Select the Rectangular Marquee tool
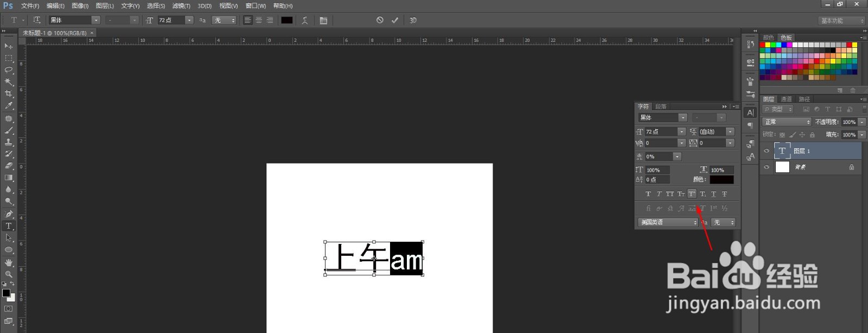 click(8, 58)
